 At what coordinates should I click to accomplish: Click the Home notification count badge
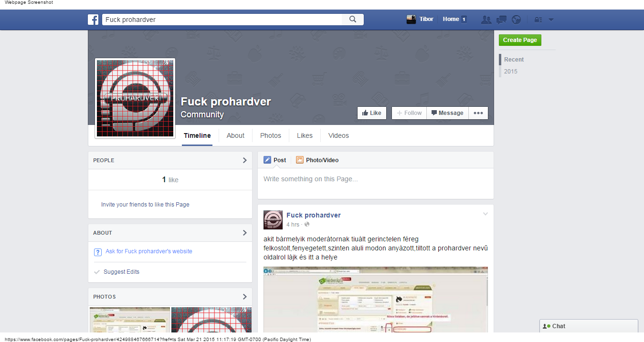point(464,20)
